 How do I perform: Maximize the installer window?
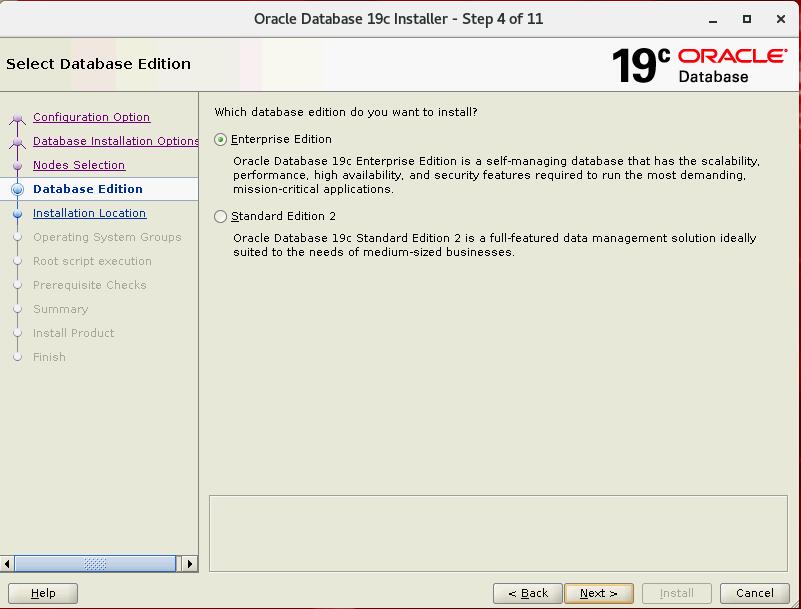(746, 19)
